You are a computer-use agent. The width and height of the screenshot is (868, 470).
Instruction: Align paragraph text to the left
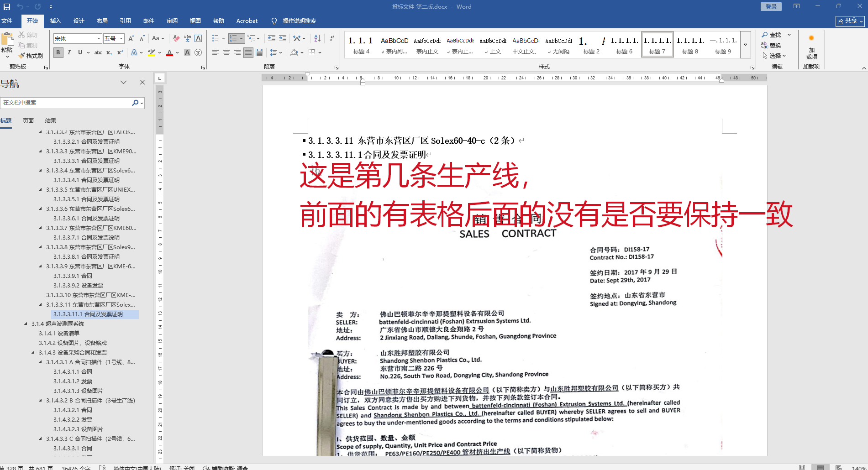tap(216, 52)
